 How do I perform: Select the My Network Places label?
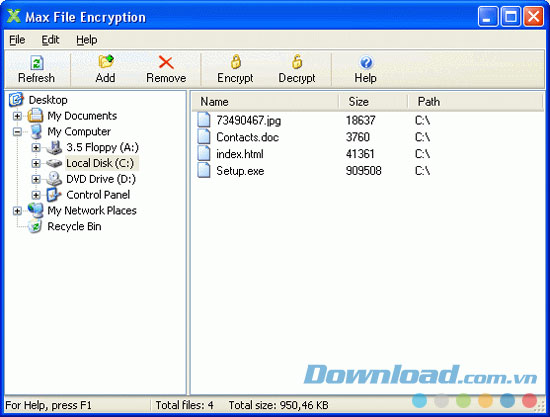(x=92, y=210)
